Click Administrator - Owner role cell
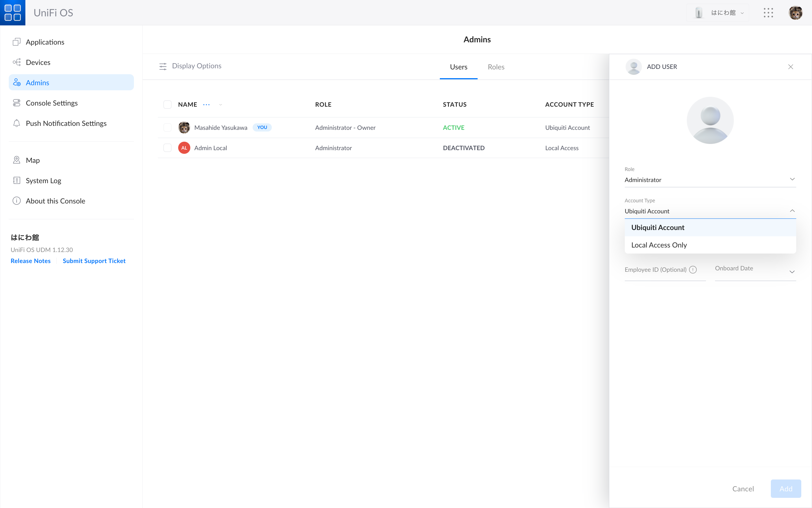Screen dimensions: 812x508 click(x=345, y=128)
